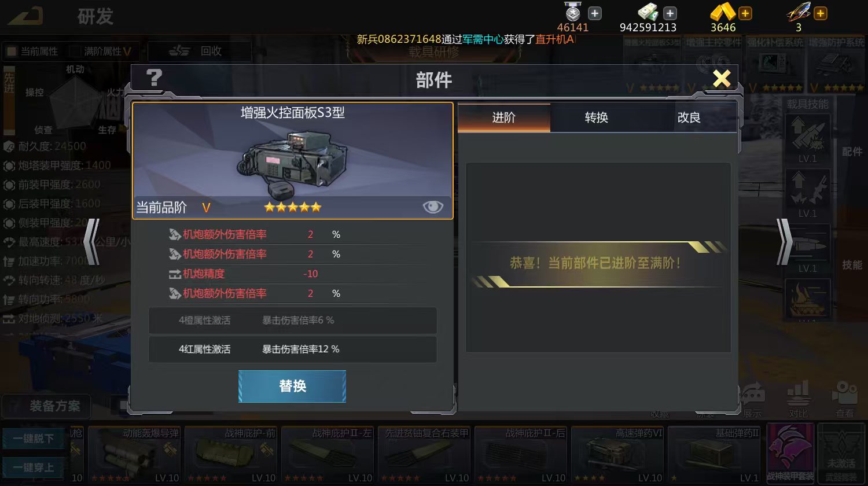The height and width of the screenshot is (486, 868).
Task: Add more silver medal currency
Action: [595, 13]
